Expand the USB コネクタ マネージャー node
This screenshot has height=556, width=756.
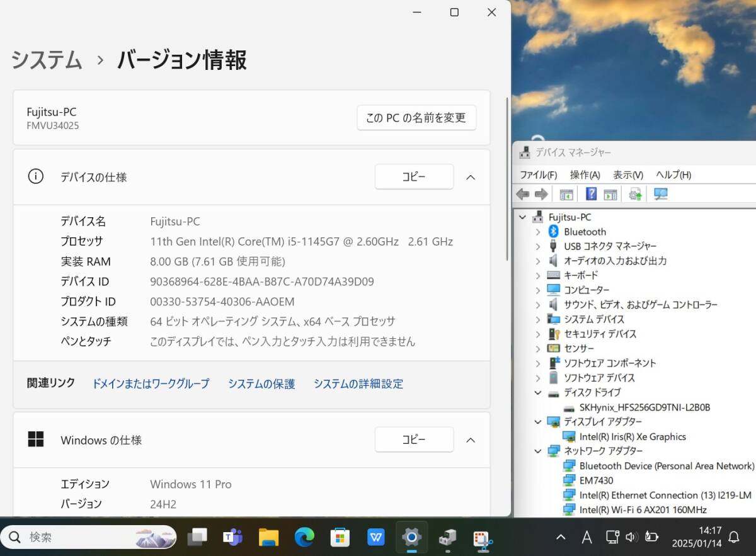coord(538,246)
